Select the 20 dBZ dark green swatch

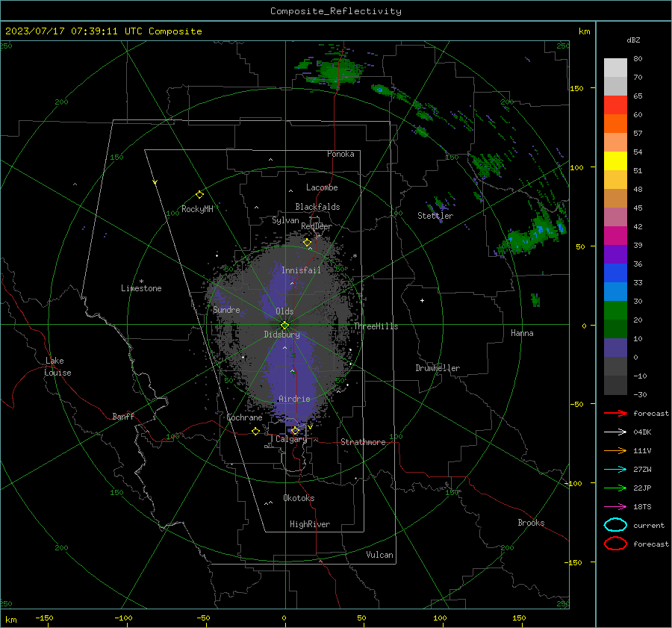(x=615, y=329)
